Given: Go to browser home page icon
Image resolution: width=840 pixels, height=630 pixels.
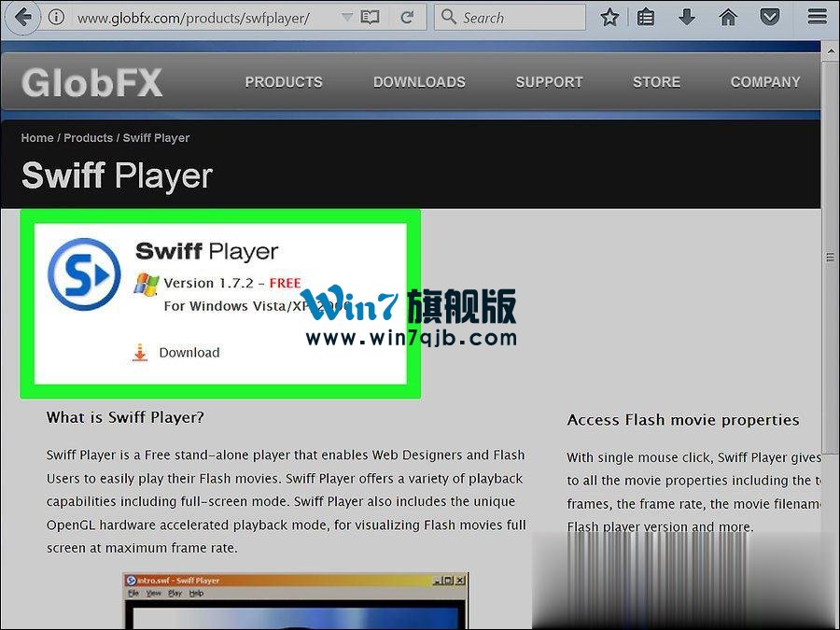Looking at the screenshot, I should [728, 18].
